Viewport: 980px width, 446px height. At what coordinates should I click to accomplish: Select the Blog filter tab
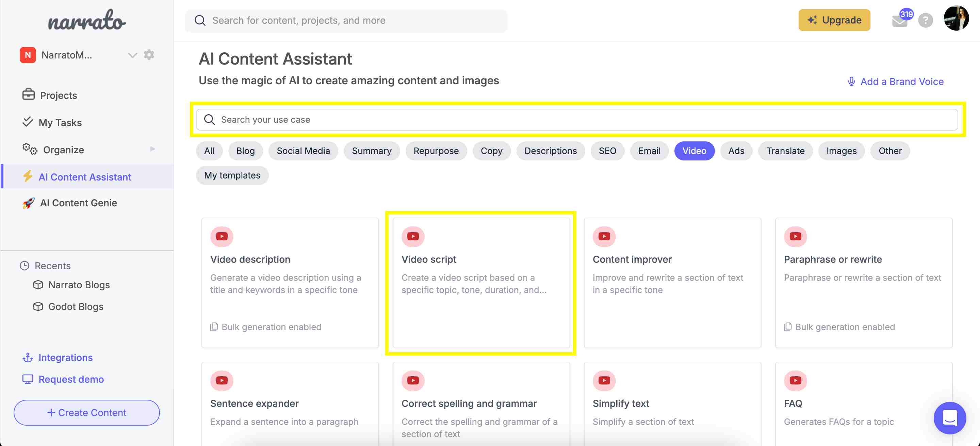245,151
